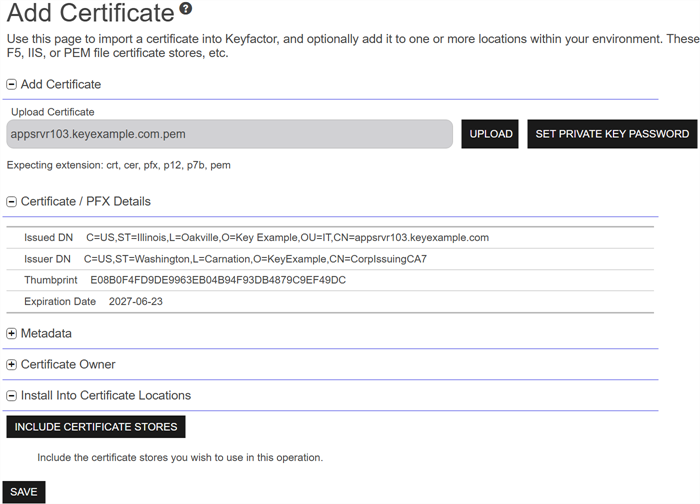The width and height of the screenshot is (700, 504).
Task: Open INCLUDE CERTIFICATE STORES dialog
Action: coord(96,427)
